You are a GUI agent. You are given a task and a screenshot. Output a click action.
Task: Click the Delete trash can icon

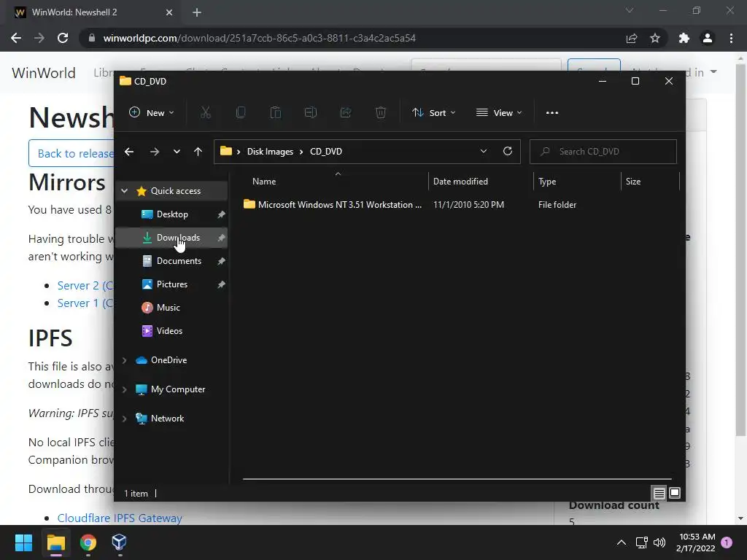[x=381, y=113]
